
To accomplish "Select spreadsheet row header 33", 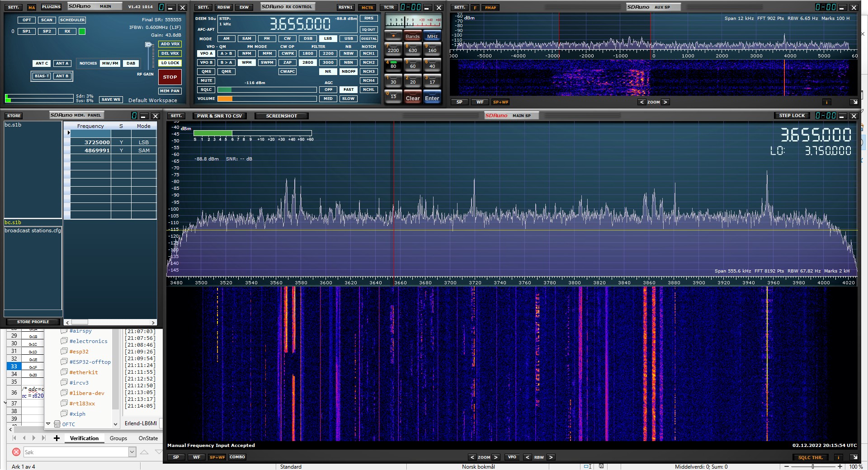I will point(14,366).
